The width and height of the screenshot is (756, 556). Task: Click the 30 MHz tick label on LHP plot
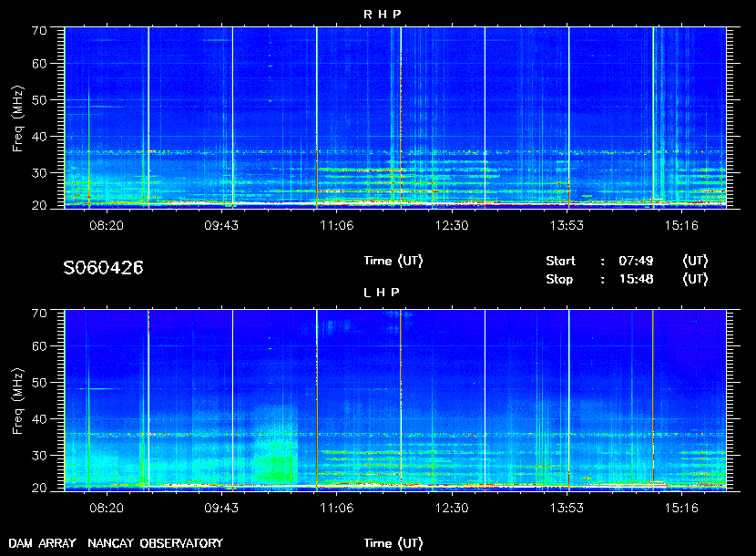coord(39,456)
